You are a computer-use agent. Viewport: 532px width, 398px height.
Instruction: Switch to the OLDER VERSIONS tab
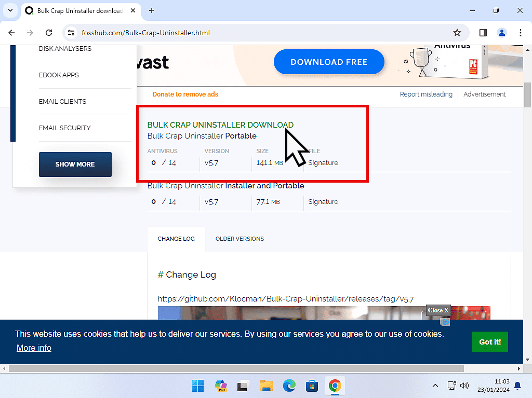pos(240,239)
